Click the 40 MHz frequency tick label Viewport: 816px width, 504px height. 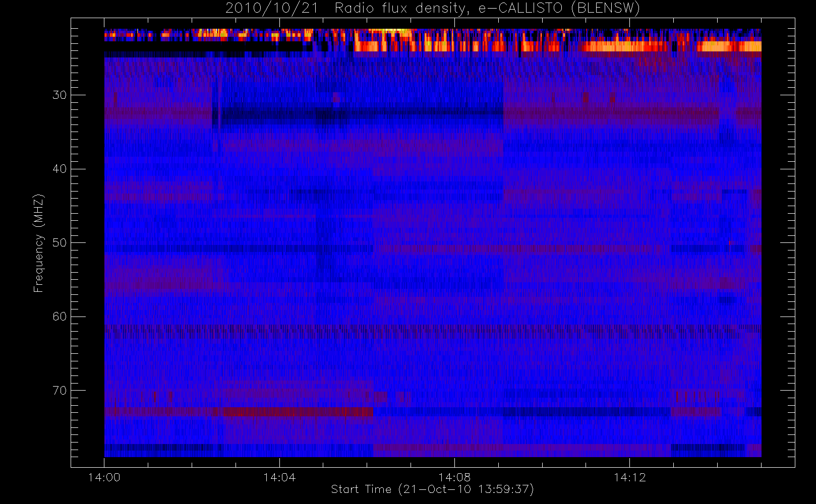click(60, 169)
